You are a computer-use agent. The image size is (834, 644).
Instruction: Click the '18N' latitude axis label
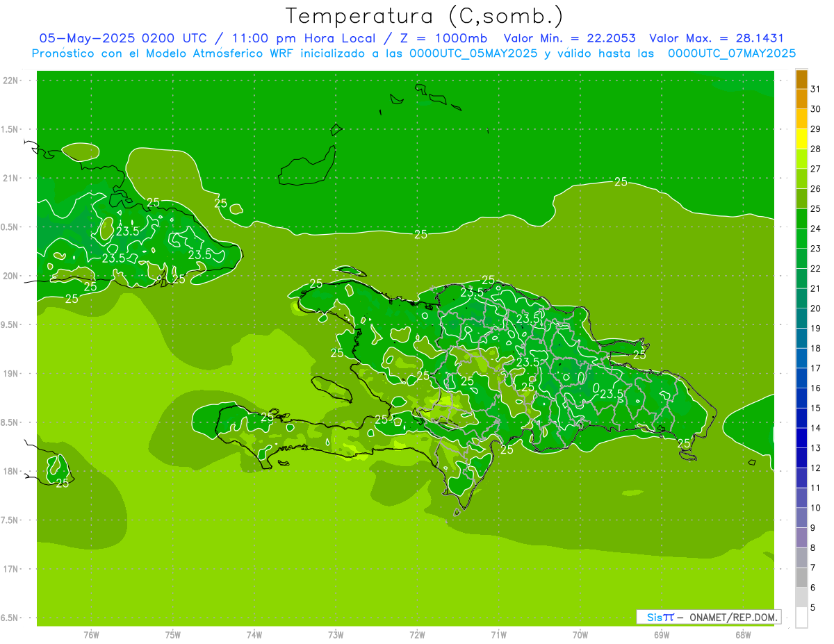[12, 472]
